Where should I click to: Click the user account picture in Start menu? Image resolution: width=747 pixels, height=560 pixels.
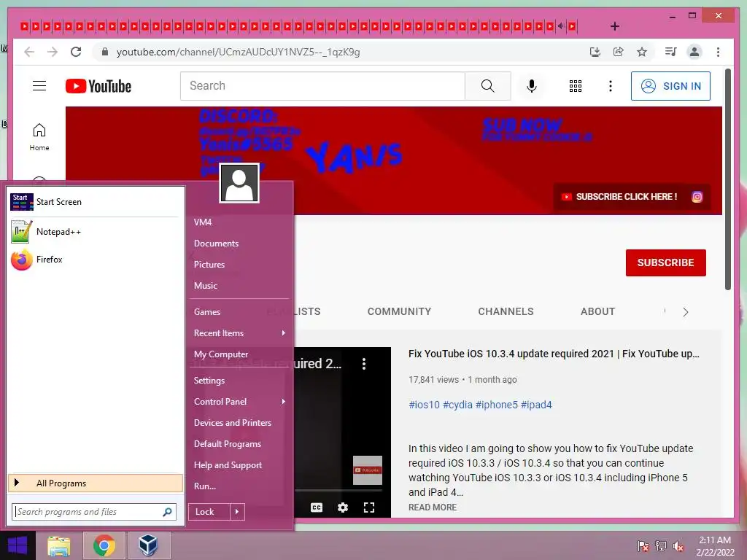tap(239, 183)
